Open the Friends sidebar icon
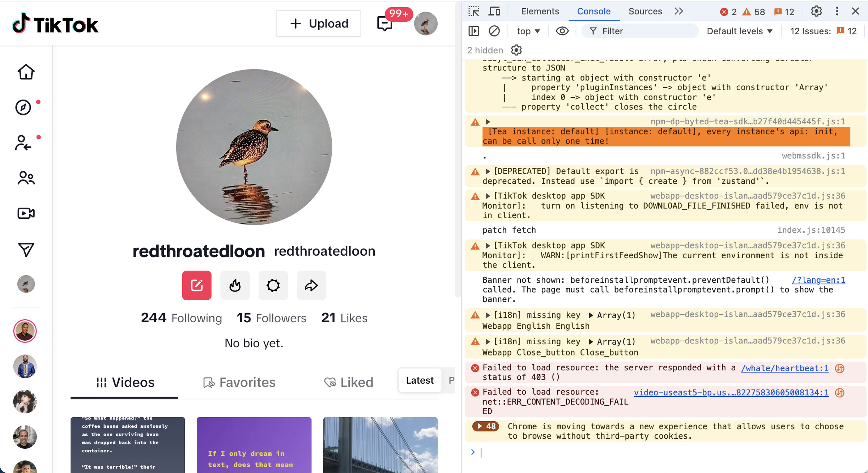868x473 pixels. [26, 178]
